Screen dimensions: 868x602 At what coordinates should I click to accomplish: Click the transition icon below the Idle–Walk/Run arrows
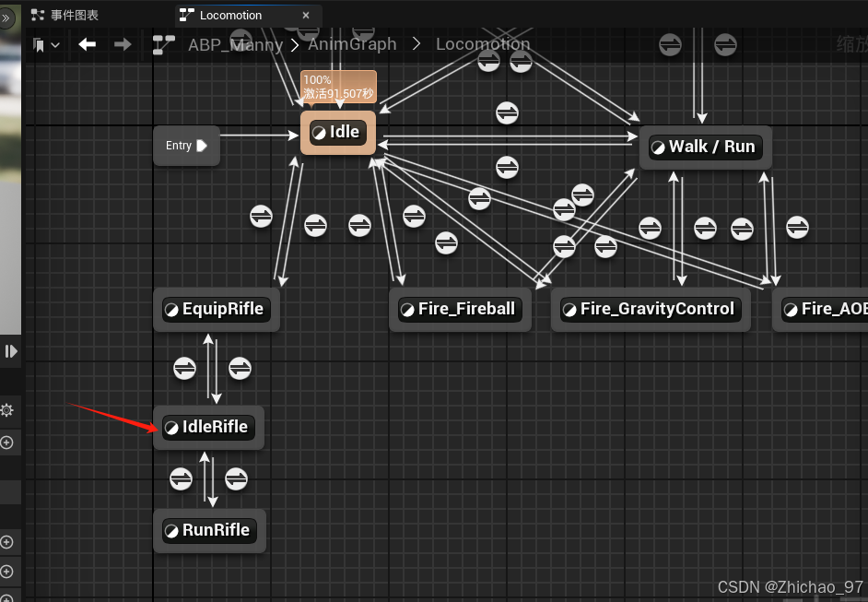(507, 167)
